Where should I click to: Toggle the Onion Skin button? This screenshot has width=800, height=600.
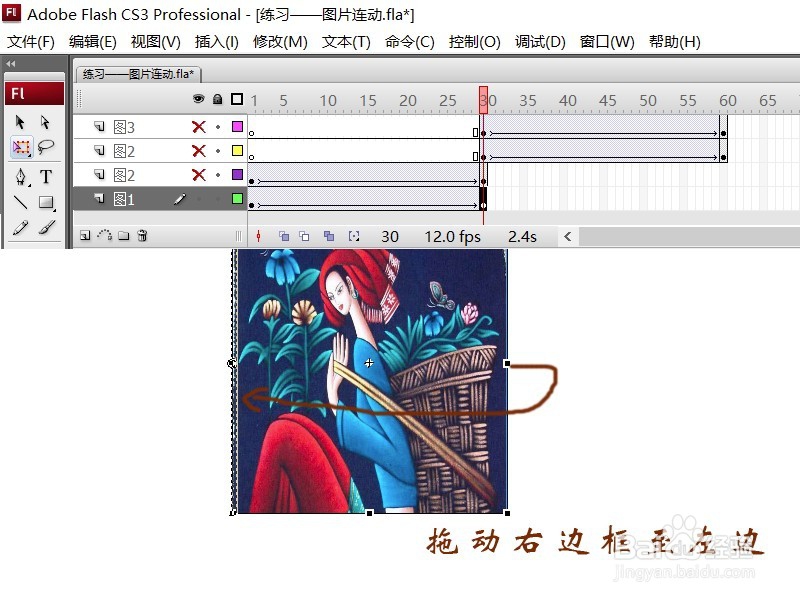point(284,236)
